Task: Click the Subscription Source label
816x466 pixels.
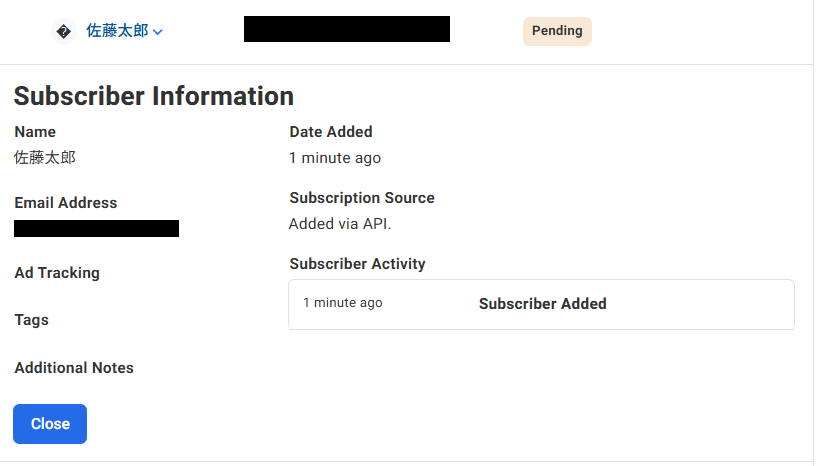Action: [362, 198]
